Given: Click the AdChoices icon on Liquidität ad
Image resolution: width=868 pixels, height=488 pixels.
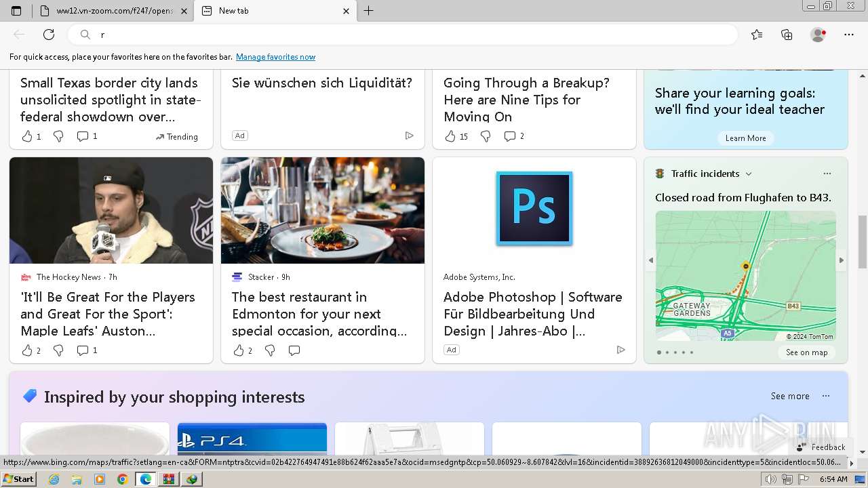Looking at the screenshot, I should pos(409,136).
